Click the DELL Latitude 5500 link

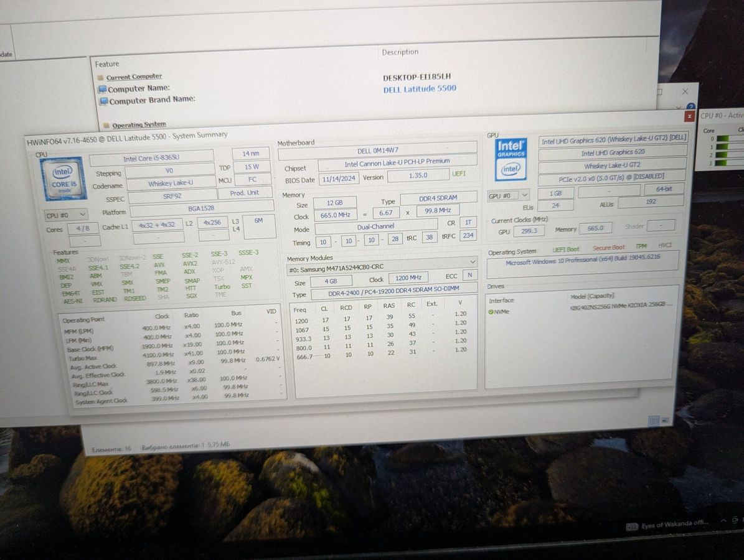point(420,89)
